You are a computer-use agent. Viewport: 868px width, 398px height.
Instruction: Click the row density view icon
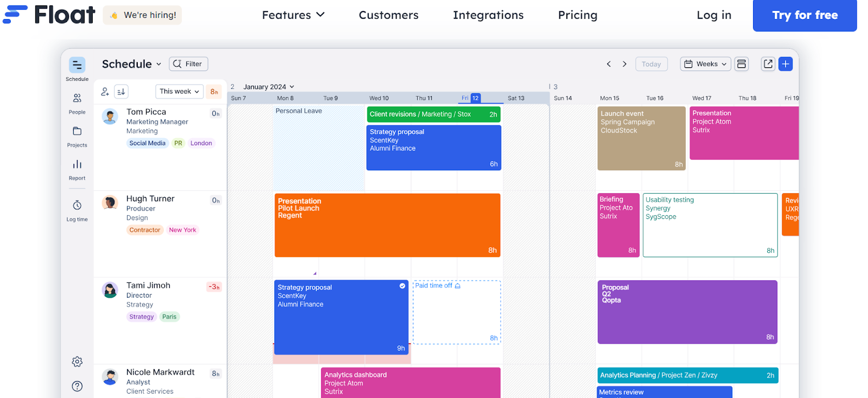point(742,64)
